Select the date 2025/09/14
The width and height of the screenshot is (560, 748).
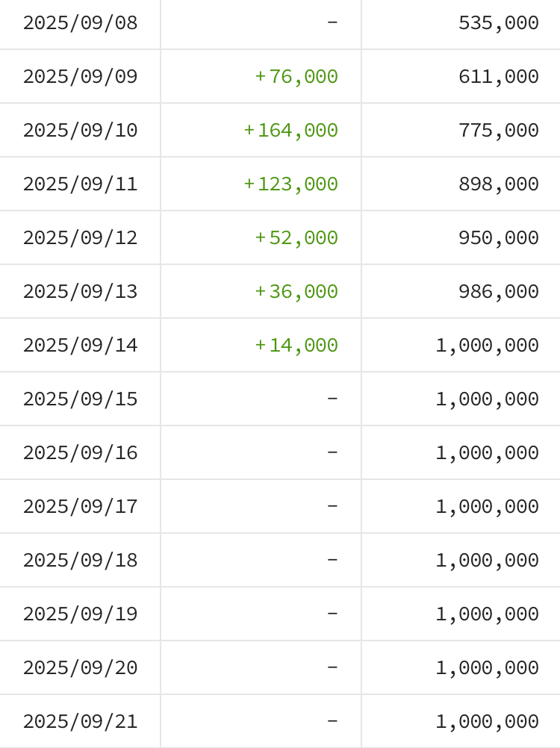[80, 346]
